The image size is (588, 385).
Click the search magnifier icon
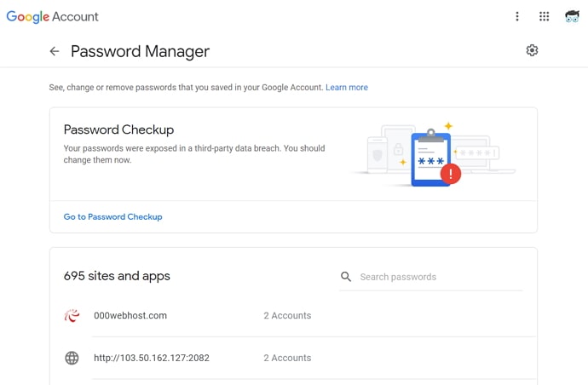[346, 277]
